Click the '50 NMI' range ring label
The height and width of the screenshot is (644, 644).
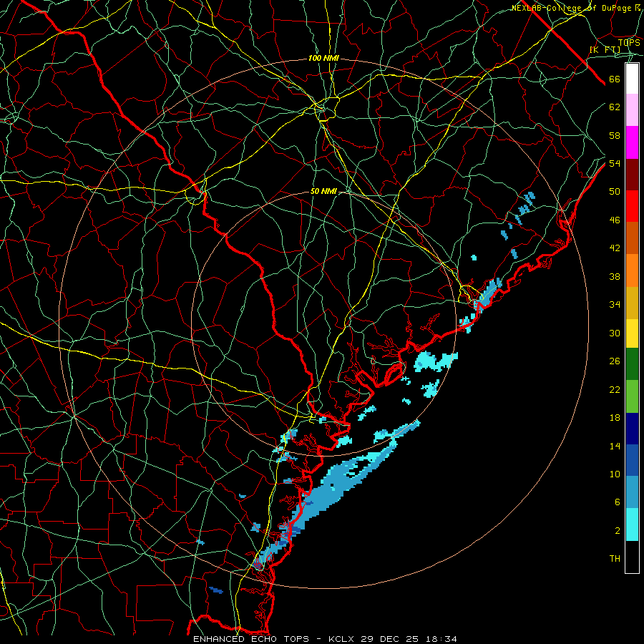coord(323,191)
